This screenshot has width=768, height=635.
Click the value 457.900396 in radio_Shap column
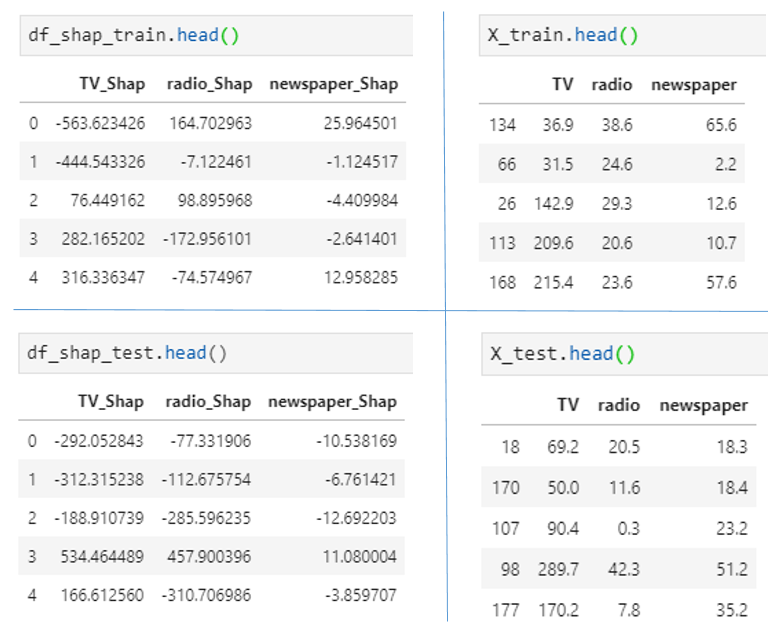point(210,556)
